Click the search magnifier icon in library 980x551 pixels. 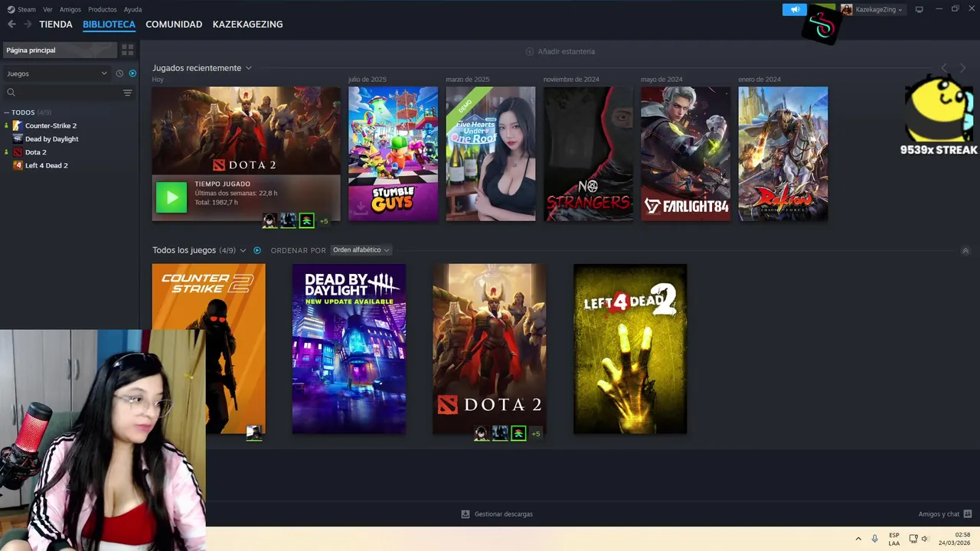(x=11, y=93)
